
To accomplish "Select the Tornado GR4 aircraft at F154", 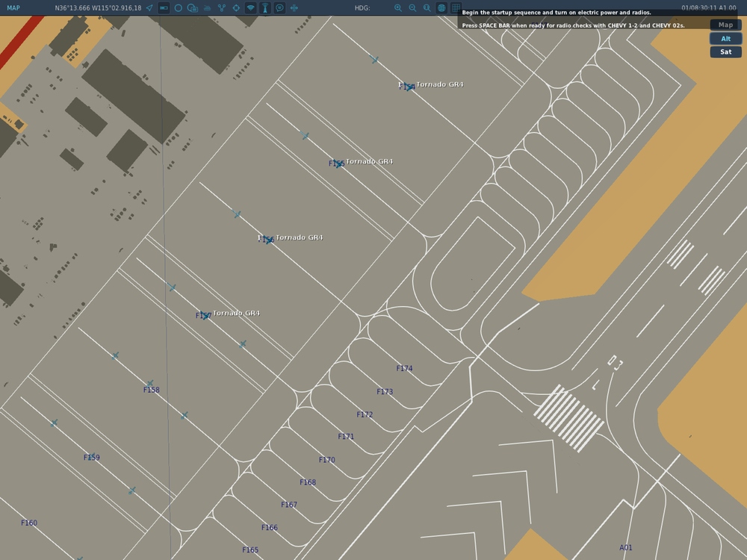I will pyautogui.click(x=409, y=87).
